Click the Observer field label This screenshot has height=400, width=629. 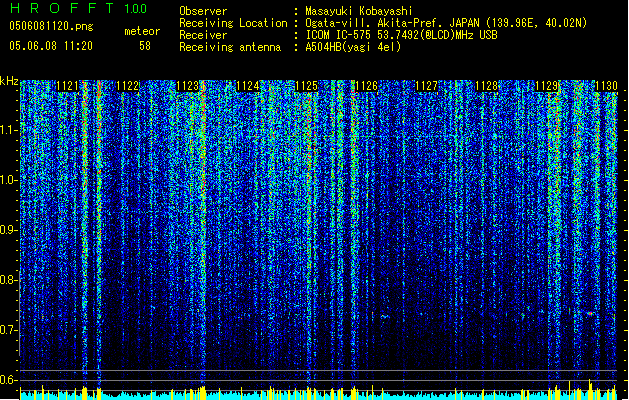tap(203, 11)
